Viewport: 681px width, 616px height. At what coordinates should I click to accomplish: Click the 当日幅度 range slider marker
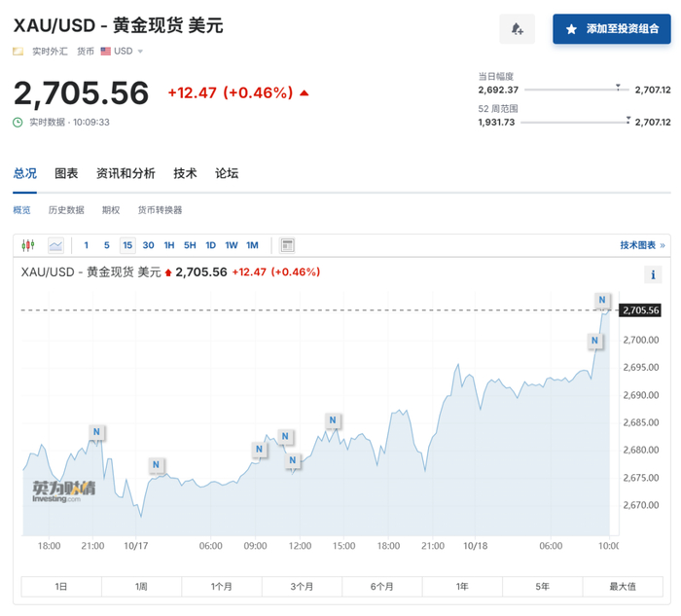[x=618, y=88]
